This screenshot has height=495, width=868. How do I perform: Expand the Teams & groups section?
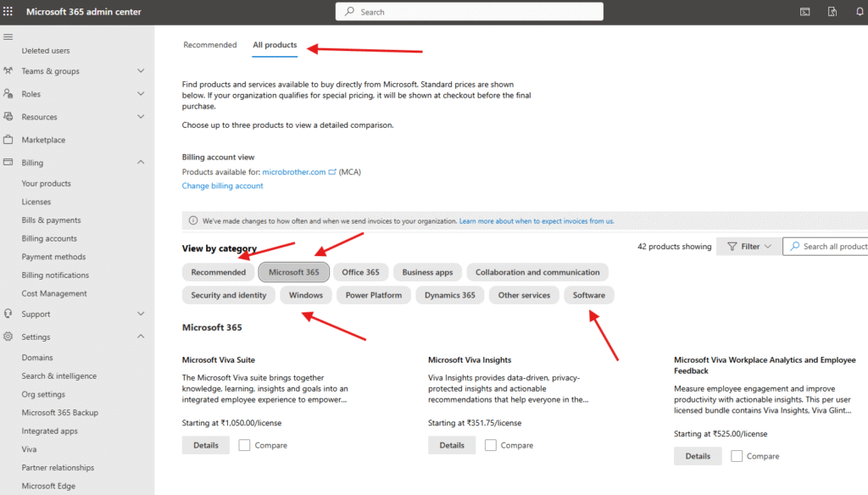(141, 71)
